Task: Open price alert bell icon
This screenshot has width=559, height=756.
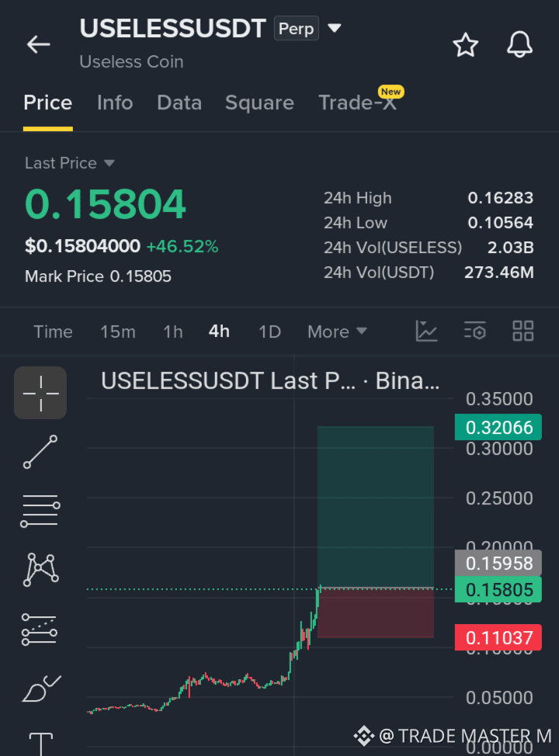Action: coord(519,44)
